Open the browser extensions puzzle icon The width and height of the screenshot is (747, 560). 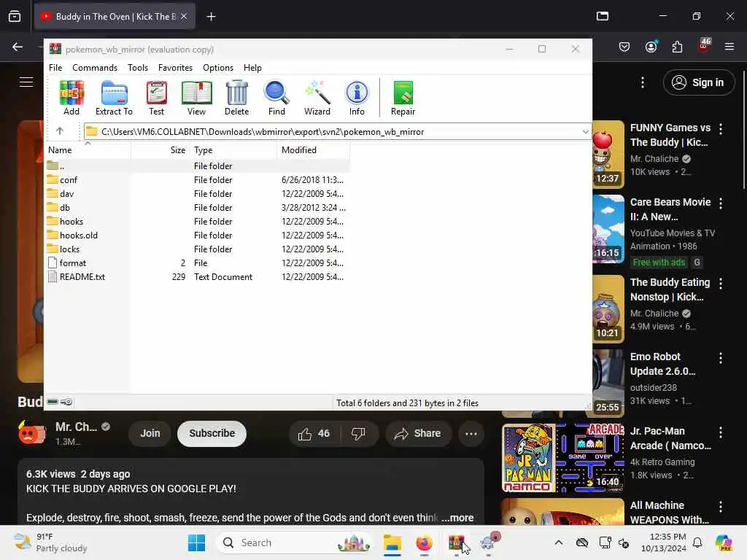677,47
